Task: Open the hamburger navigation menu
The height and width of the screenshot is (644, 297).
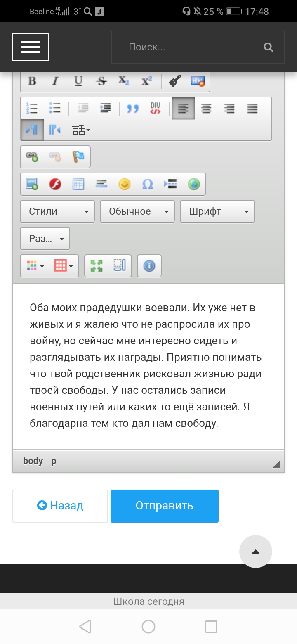Action: coord(31,47)
